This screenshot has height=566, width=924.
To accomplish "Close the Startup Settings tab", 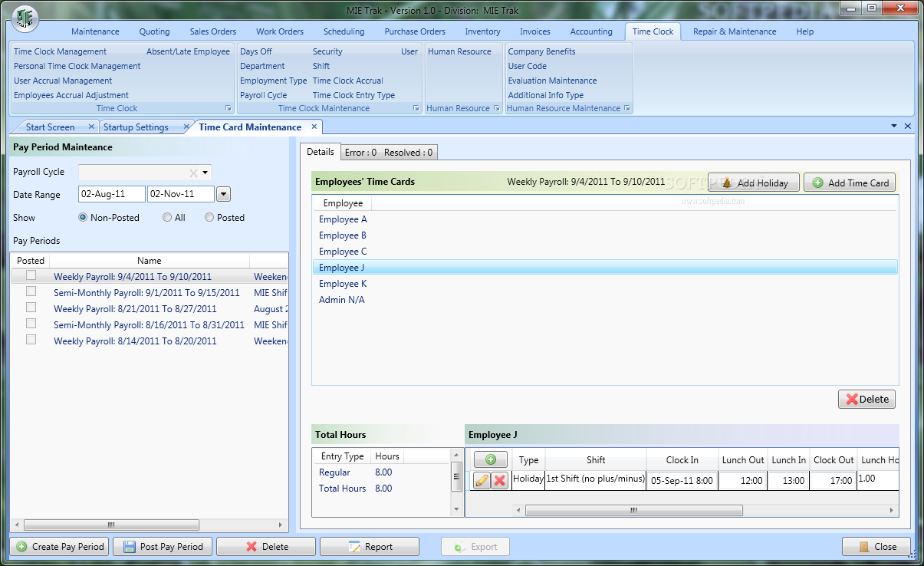I will point(185,127).
